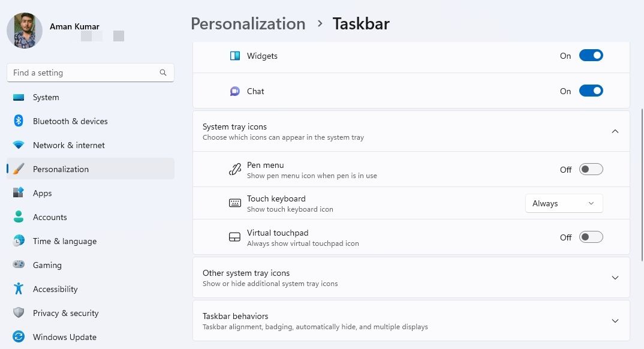
Task: Click the Gaming controller icon
Action: tap(19, 264)
